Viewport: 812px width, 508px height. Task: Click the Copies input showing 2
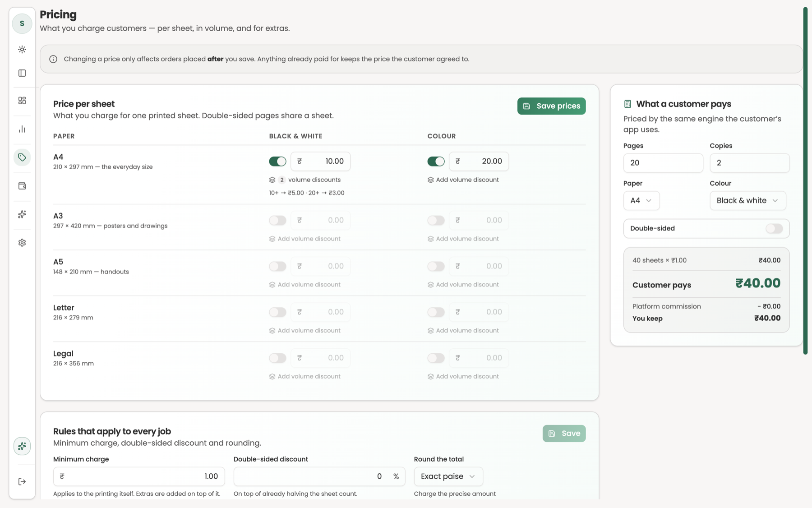point(749,163)
